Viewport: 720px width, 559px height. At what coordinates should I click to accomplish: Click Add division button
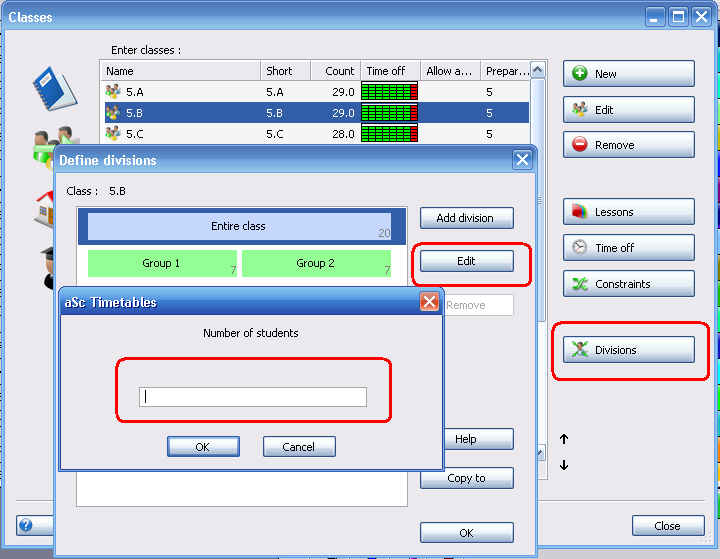[466, 218]
